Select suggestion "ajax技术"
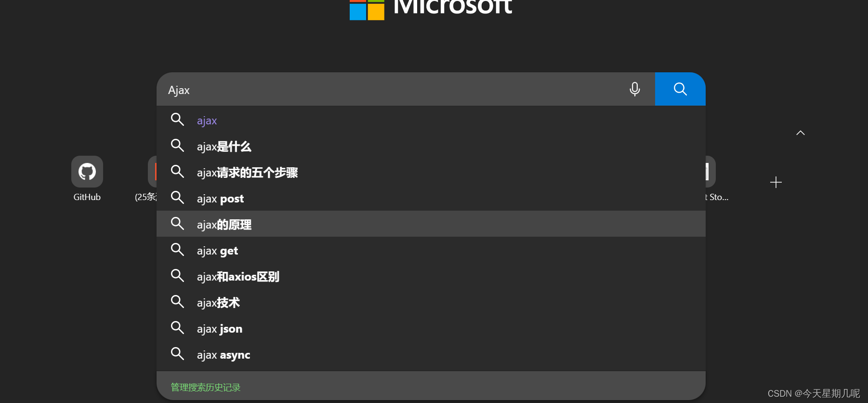 pos(431,303)
